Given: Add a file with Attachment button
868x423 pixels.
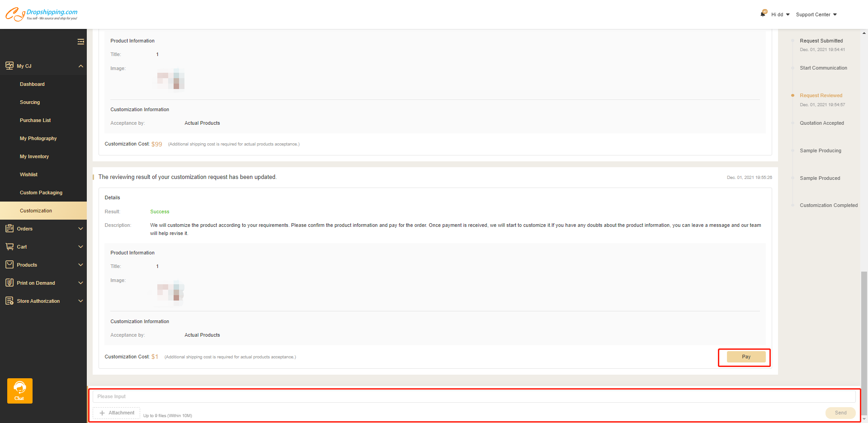Looking at the screenshot, I should (117, 413).
